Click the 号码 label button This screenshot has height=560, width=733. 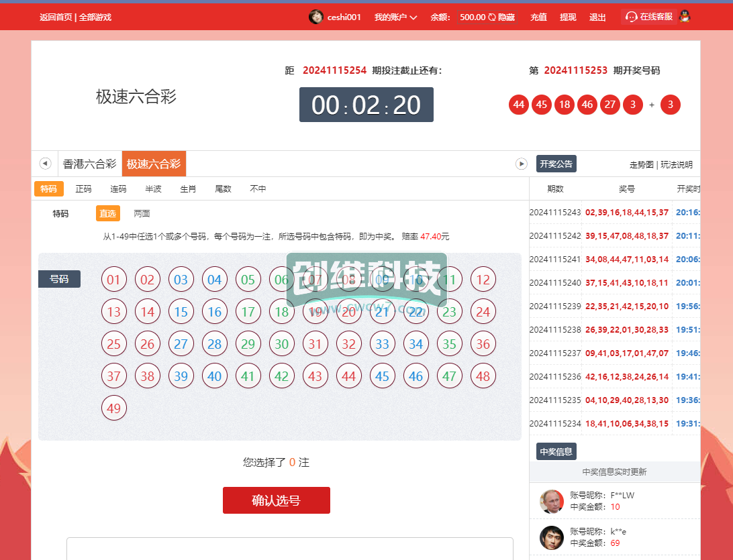pos(59,279)
